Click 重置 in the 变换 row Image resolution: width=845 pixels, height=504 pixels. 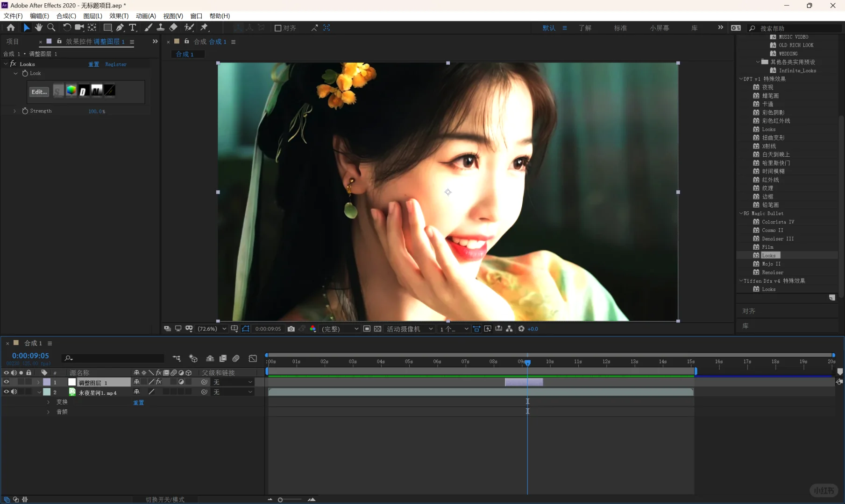click(139, 402)
